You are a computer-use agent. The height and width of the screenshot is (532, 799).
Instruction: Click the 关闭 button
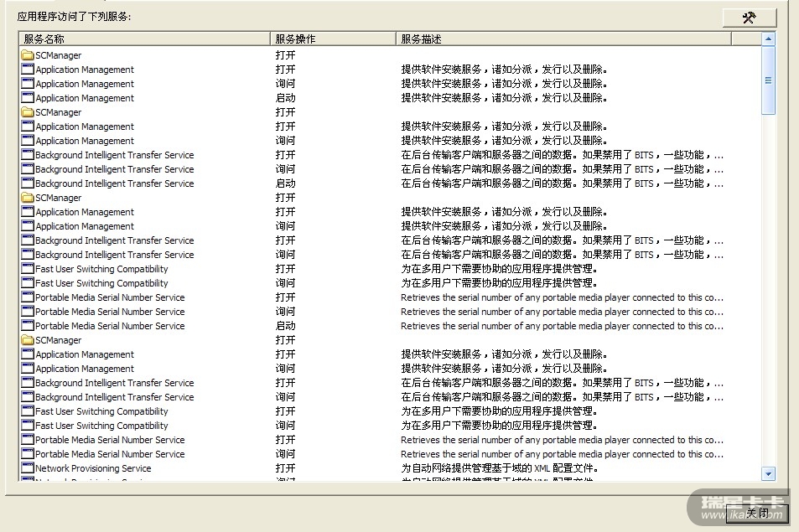point(757,514)
